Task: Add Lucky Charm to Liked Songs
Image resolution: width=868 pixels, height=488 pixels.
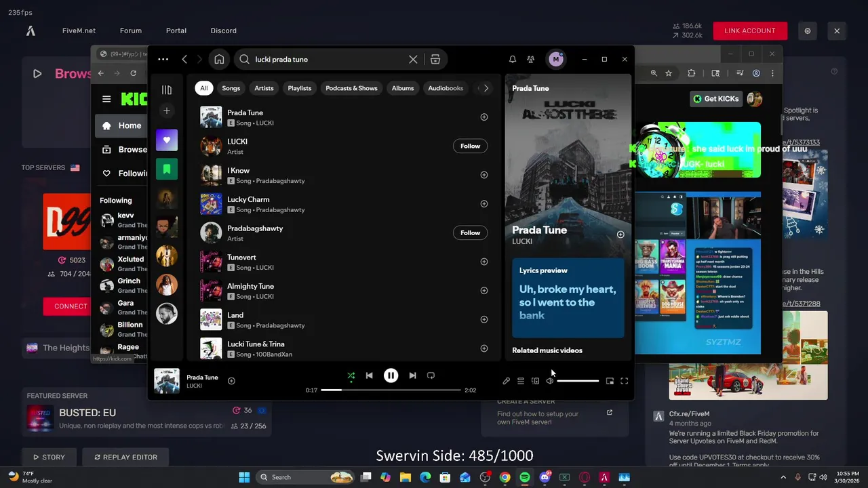Action: click(x=484, y=204)
